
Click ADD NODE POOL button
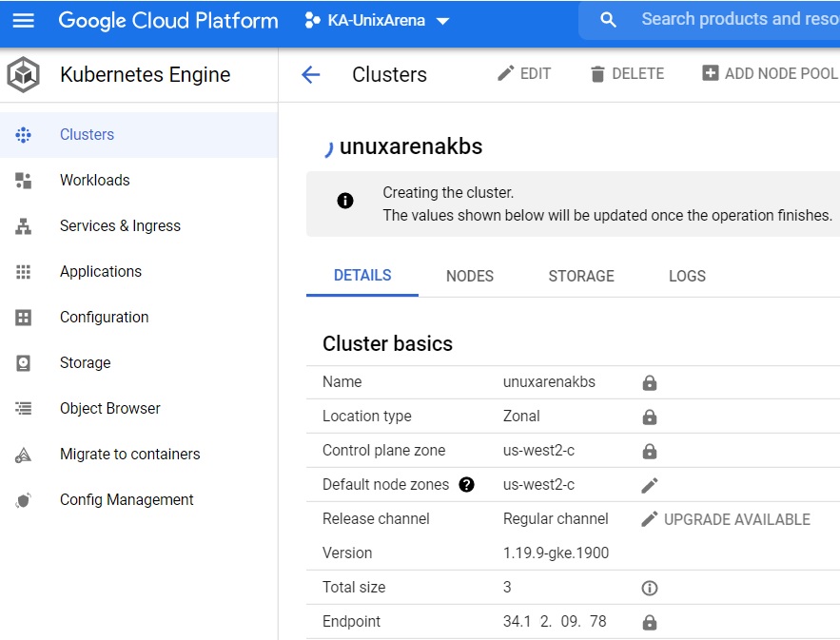[770, 73]
